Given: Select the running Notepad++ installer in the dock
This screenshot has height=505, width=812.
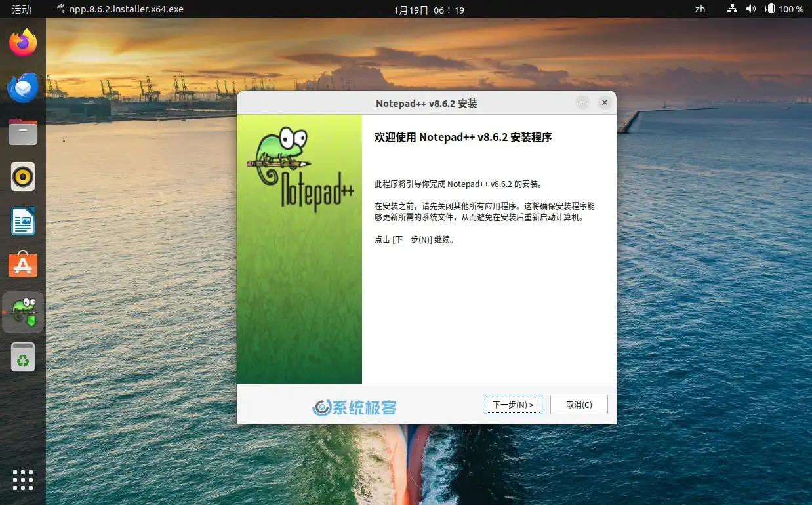Looking at the screenshot, I should 23,312.
